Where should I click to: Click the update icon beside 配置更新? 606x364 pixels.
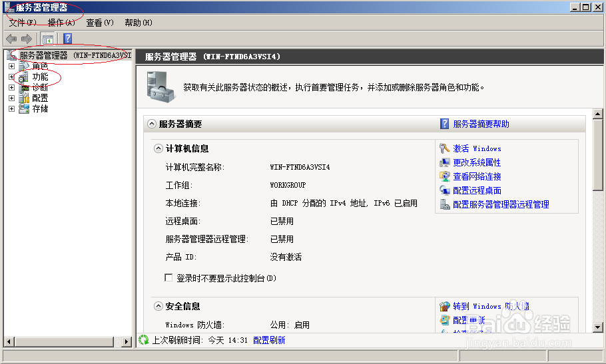pos(444,320)
